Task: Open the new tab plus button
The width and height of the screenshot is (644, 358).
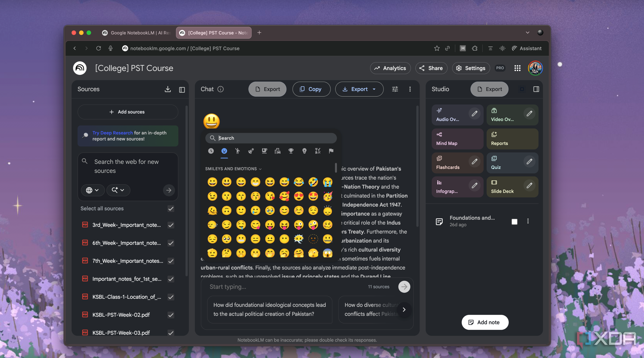Action: pyautogui.click(x=259, y=33)
